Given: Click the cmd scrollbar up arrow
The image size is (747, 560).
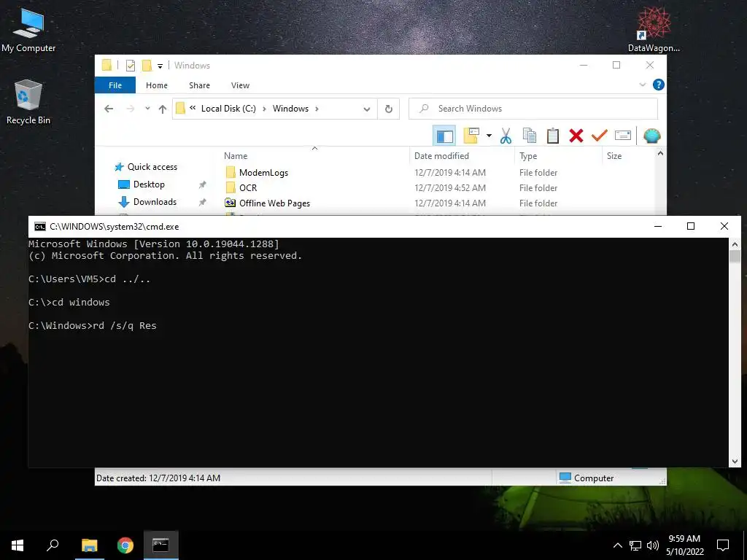Looking at the screenshot, I should point(735,244).
